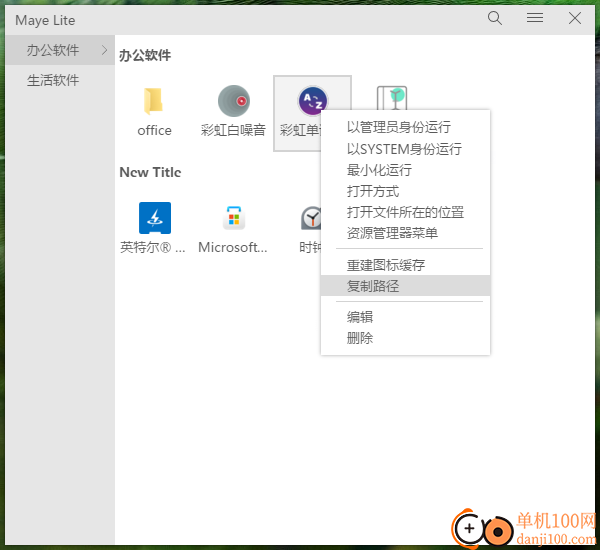Close the Maye Lite window
Screen dimensions: 600x550
coord(575,18)
